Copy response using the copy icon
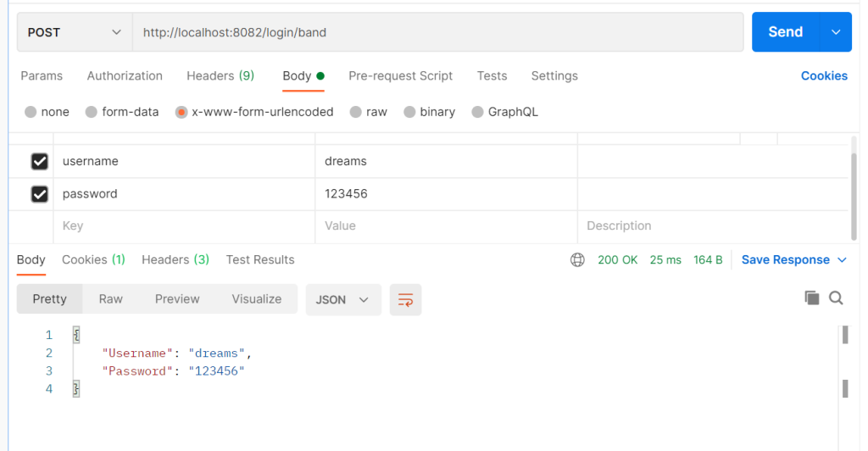The height and width of the screenshot is (451, 868). pos(811,298)
